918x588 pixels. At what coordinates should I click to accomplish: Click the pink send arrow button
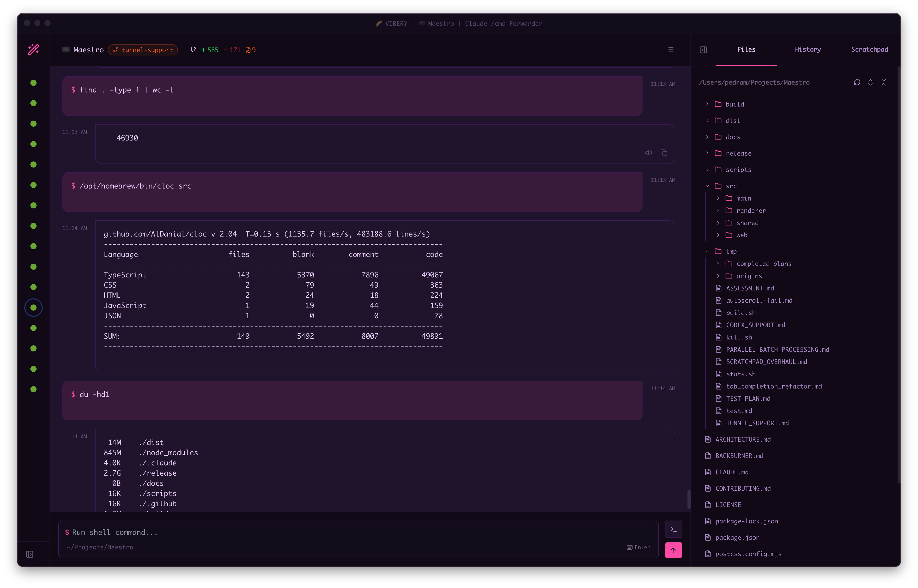[x=673, y=550]
